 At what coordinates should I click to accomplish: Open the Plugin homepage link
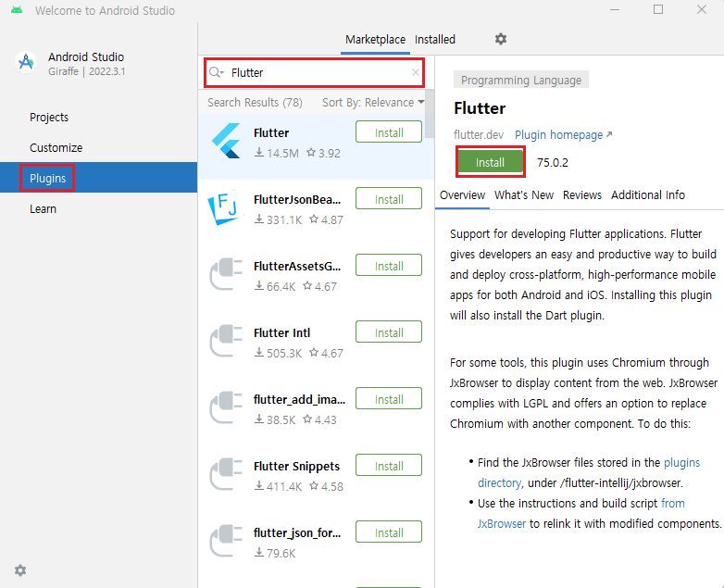[563, 135]
